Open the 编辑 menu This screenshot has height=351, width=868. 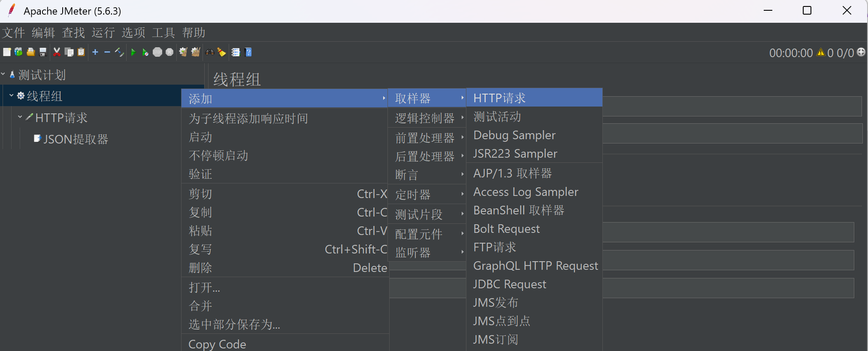tap(43, 33)
